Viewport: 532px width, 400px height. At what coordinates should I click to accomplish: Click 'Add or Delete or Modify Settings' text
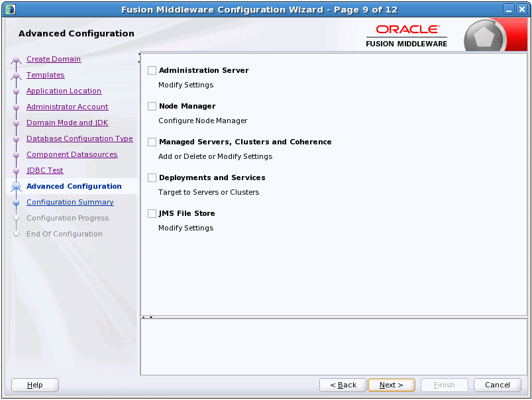(215, 156)
